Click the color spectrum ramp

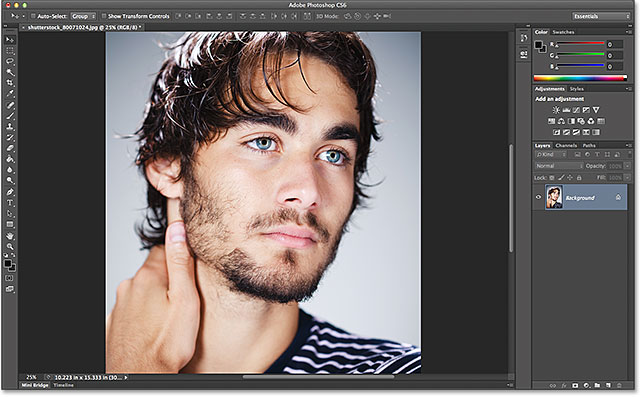click(580, 78)
